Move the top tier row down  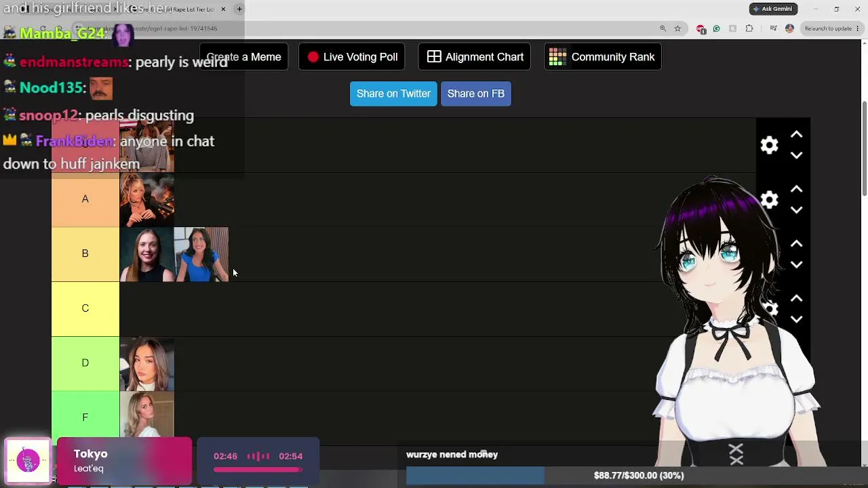pos(796,155)
